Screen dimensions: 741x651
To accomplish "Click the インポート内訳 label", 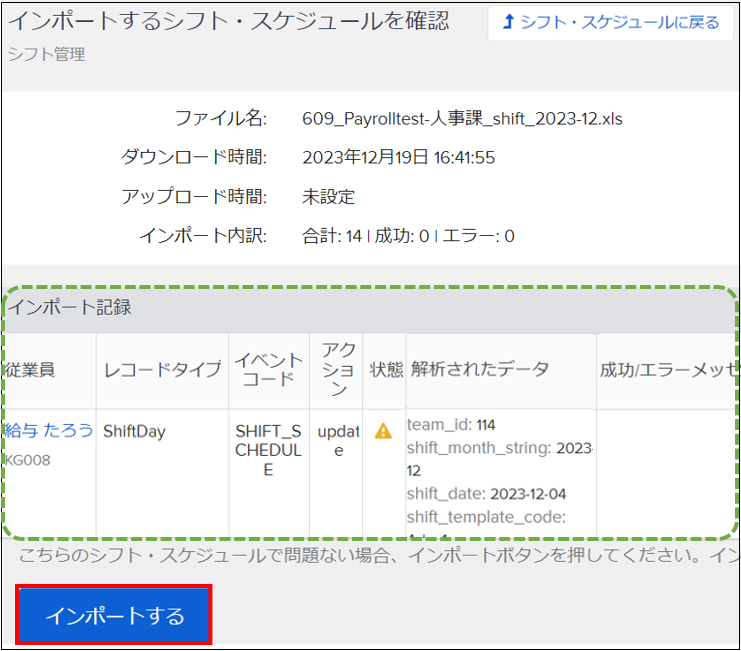I will click(x=203, y=236).
